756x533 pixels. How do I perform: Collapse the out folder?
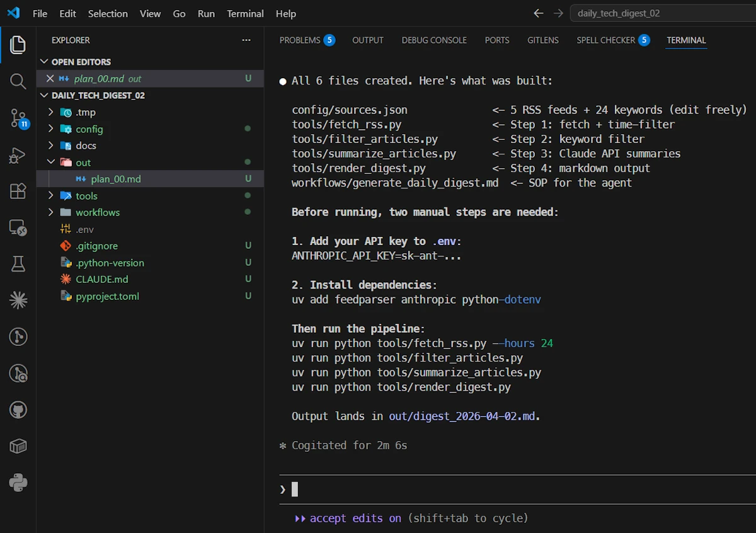click(83, 163)
